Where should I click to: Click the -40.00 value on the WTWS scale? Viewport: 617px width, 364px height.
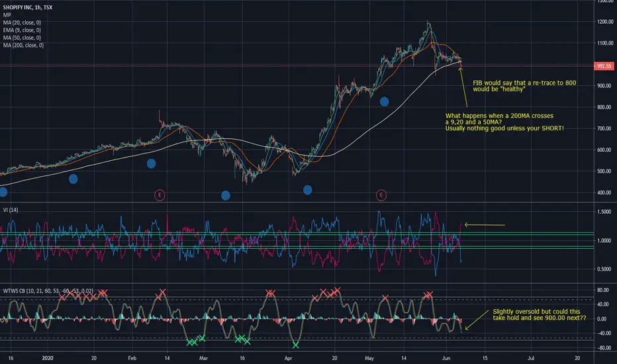coord(604,334)
